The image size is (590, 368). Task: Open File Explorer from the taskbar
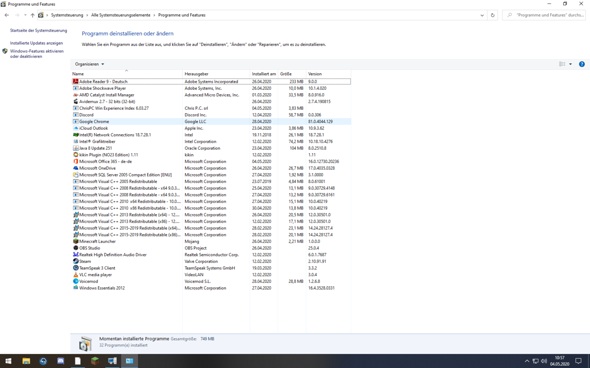26,361
